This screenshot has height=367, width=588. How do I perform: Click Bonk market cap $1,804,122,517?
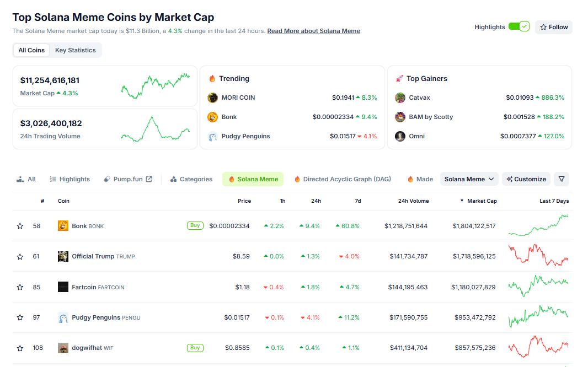474,226
